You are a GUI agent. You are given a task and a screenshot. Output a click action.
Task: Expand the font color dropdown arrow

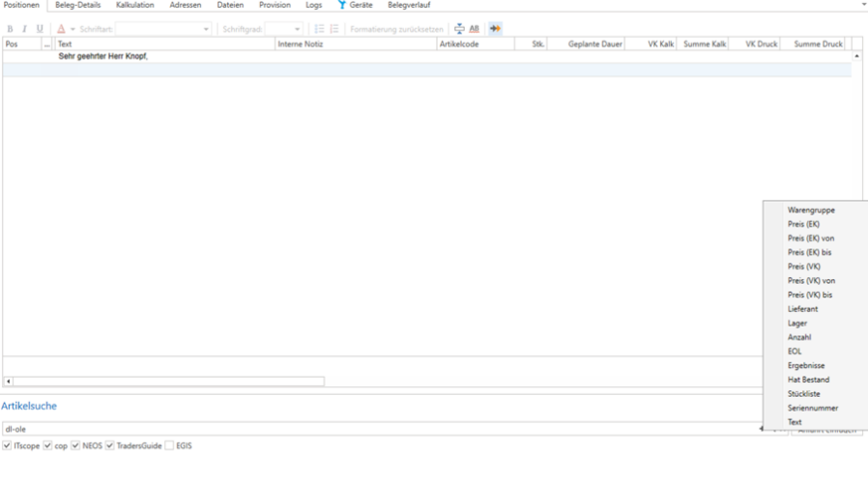click(x=72, y=29)
